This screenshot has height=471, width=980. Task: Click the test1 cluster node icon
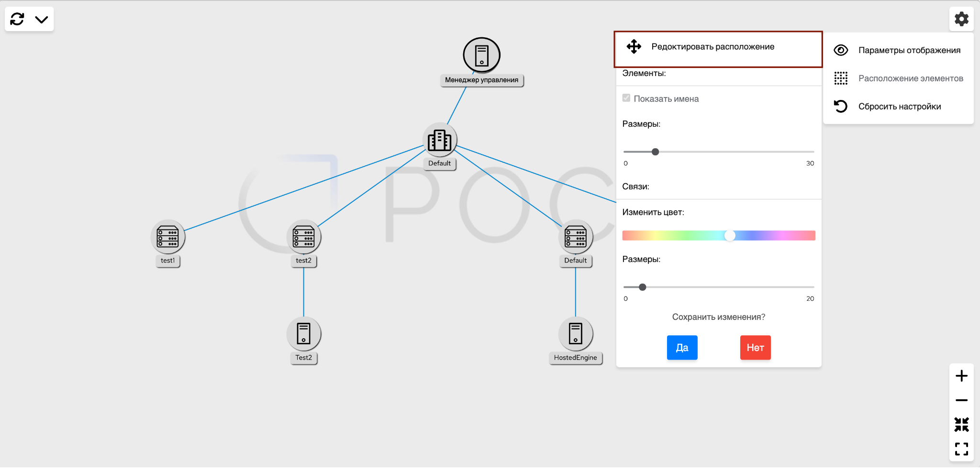(167, 237)
